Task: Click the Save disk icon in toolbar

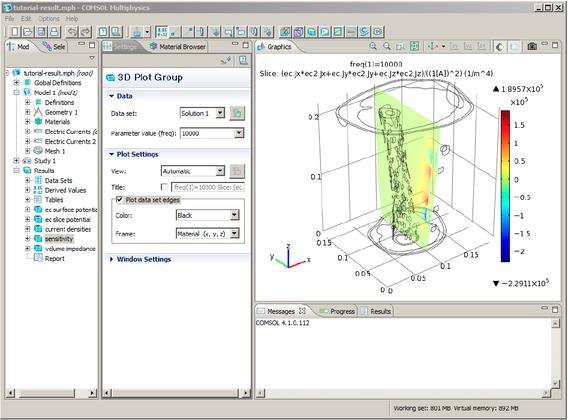Action: click(x=41, y=32)
